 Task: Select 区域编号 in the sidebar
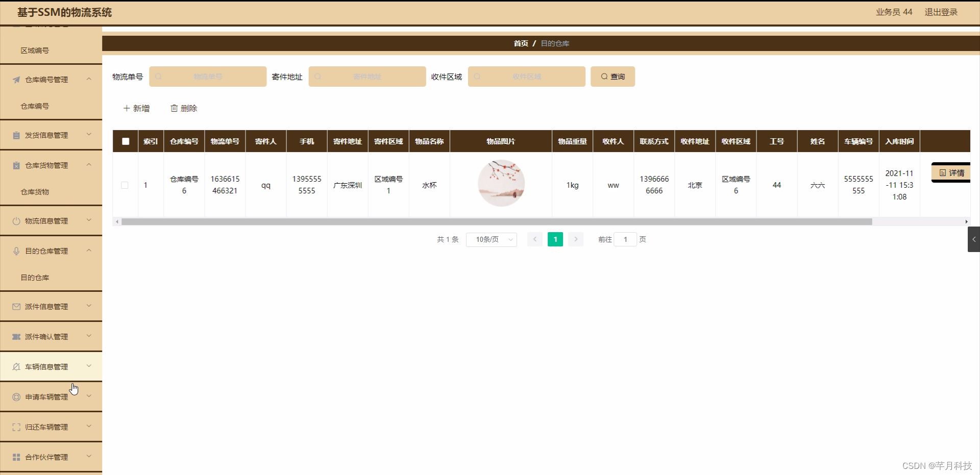point(35,50)
